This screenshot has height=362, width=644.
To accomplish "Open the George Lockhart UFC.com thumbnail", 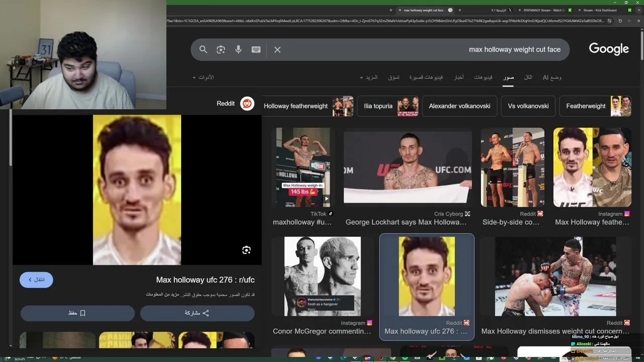I will pos(408,167).
